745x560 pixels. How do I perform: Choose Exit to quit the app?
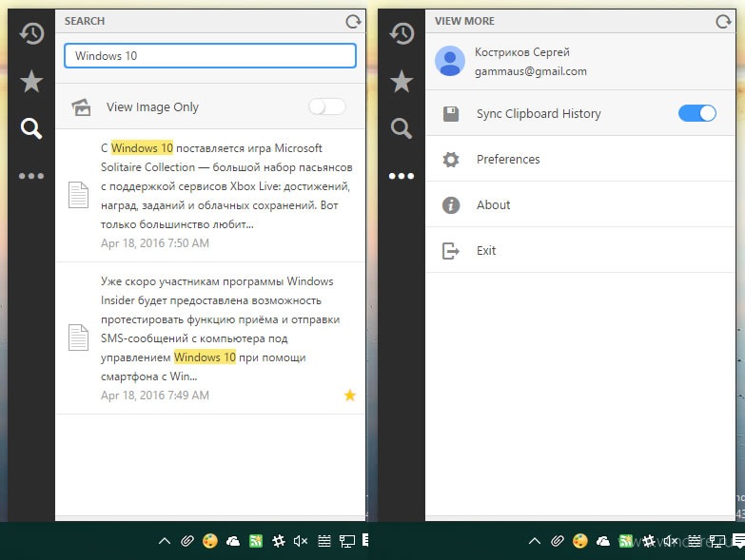point(580,251)
